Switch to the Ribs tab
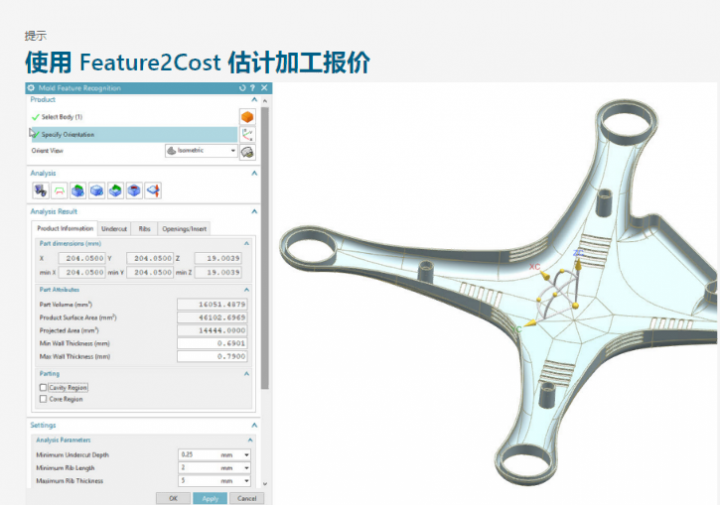Screen dimensions: 720x505 pos(144,229)
